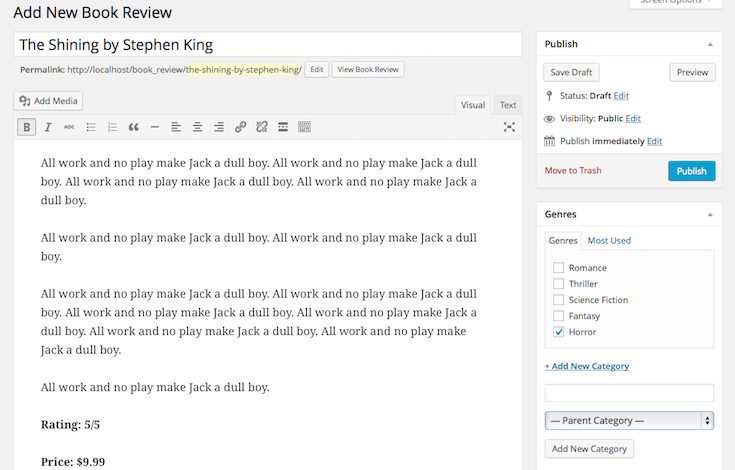
Task: Insert a bulleted list
Action: (x=91, y=127)
